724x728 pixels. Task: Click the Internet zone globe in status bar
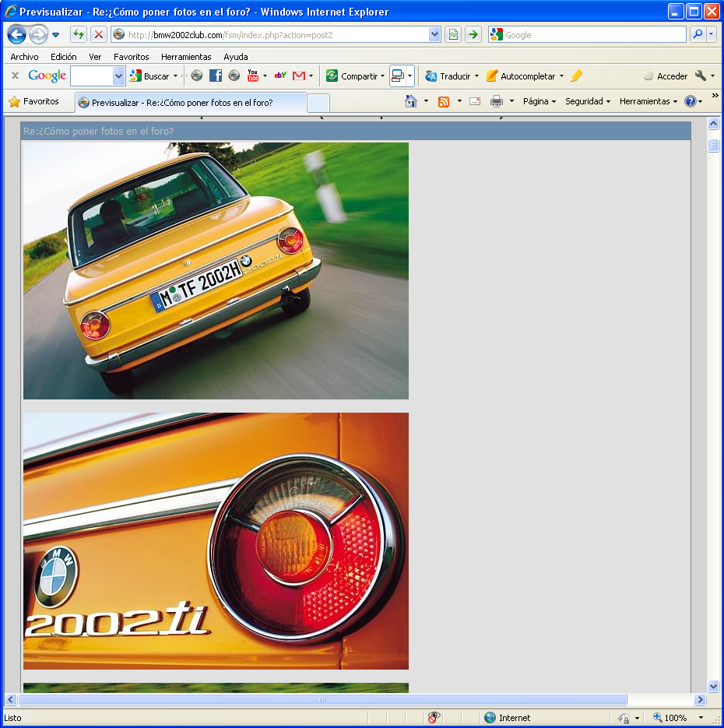pyautogui.click(x=490, y=718)
